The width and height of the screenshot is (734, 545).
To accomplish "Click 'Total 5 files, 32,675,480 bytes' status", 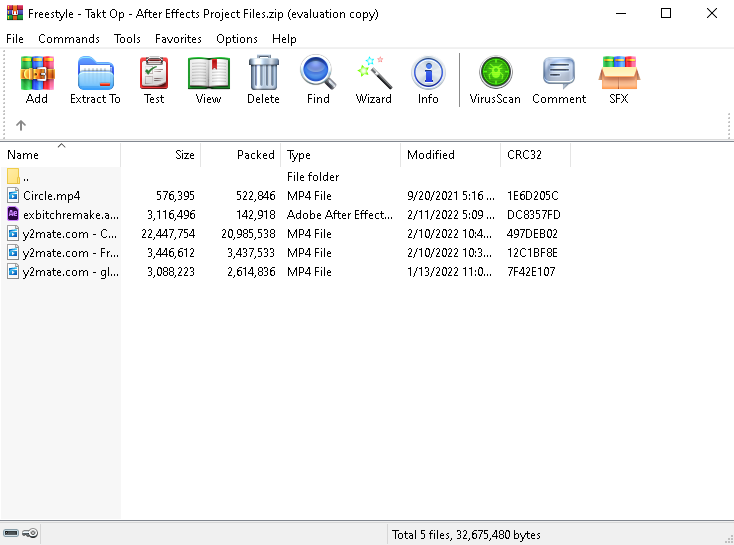I will coord(466,535).
